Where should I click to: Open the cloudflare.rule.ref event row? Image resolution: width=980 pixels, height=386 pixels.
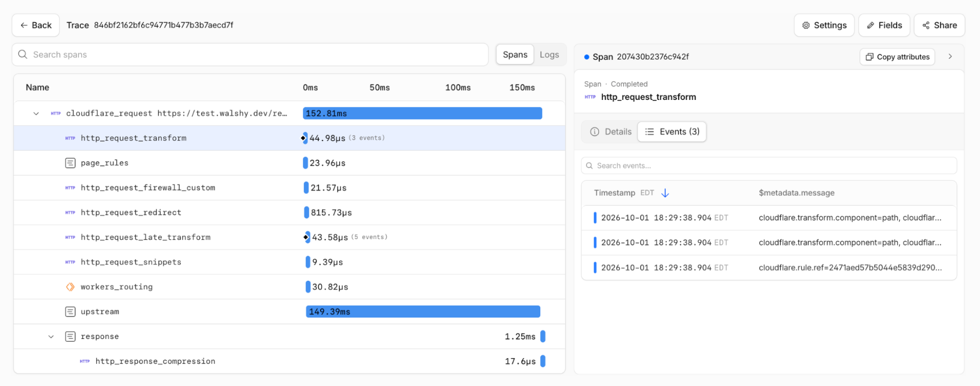[769, 267]
